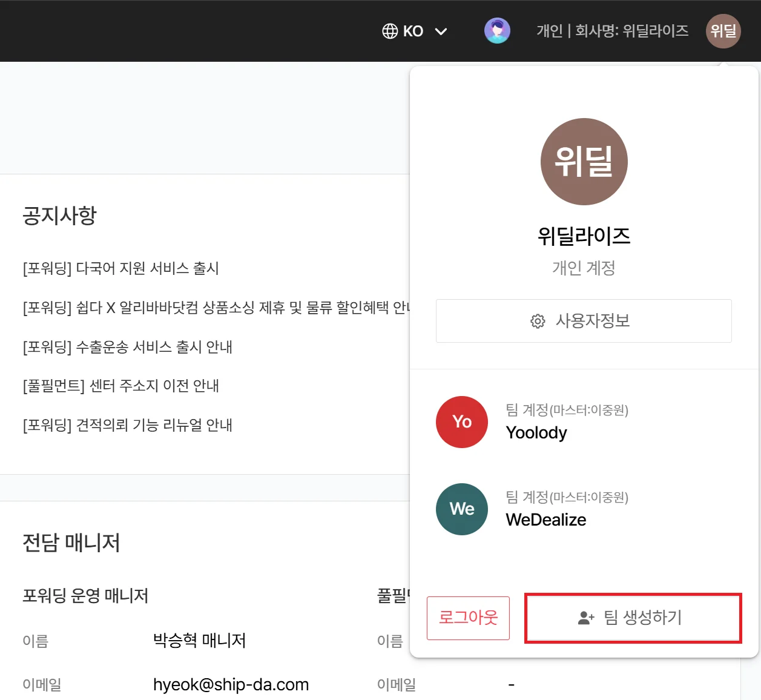Click the hyeok@ship-da.com email address
Screen dimensions: 761x700
coord(231,684)
